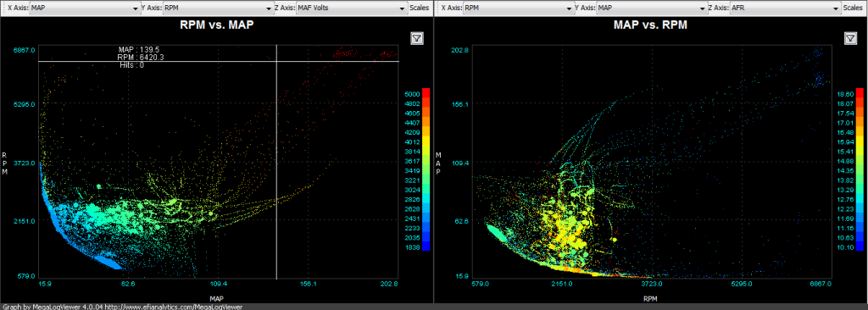This screenshot has width=868, height=310.
Task: Open the filter icon on RPM vs. MAP chart
Action: [417, 38]
